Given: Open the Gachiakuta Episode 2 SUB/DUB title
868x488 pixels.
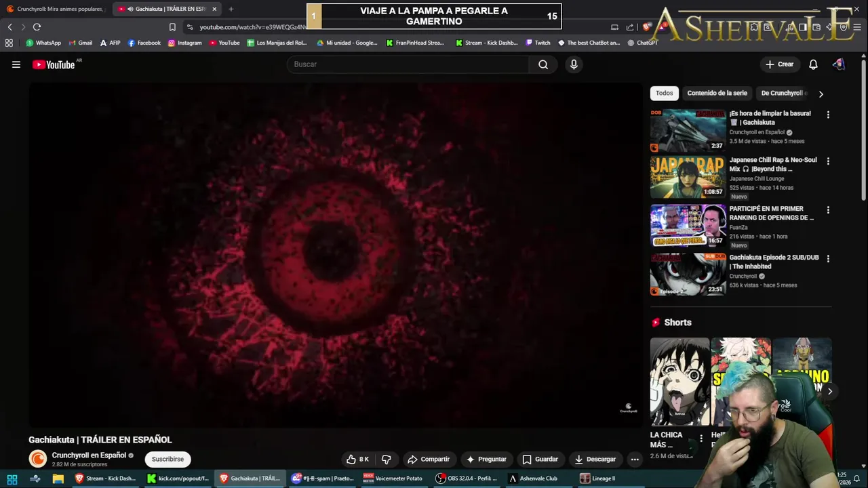Looking at the screenshot, I should click(774, 262).
